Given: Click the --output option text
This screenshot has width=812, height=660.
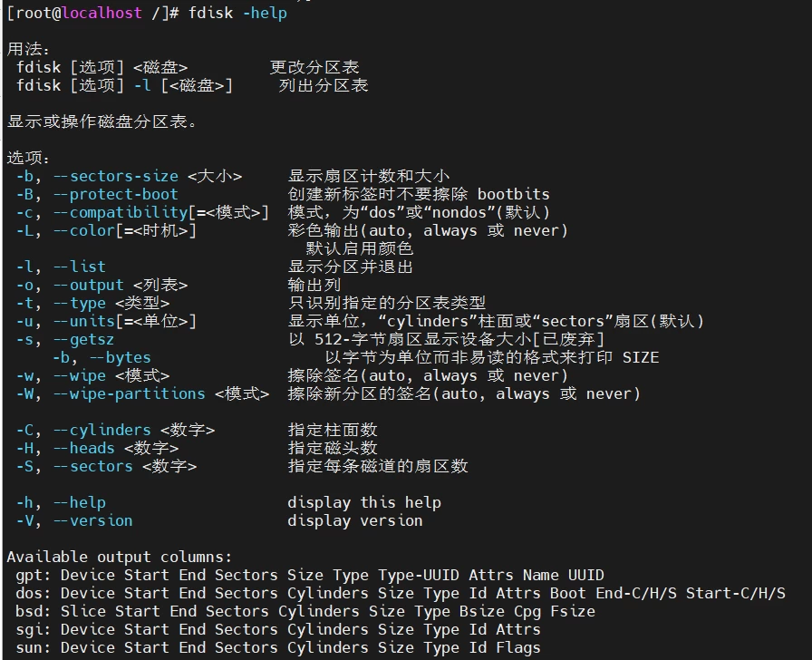Looking at the screenshot, I should pos(89,285).
